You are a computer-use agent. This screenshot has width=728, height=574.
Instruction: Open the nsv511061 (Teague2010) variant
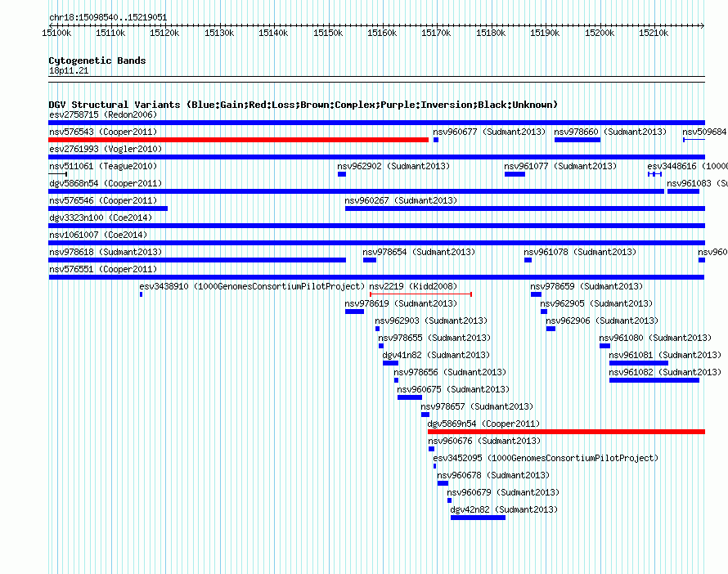tap(103, 166)
